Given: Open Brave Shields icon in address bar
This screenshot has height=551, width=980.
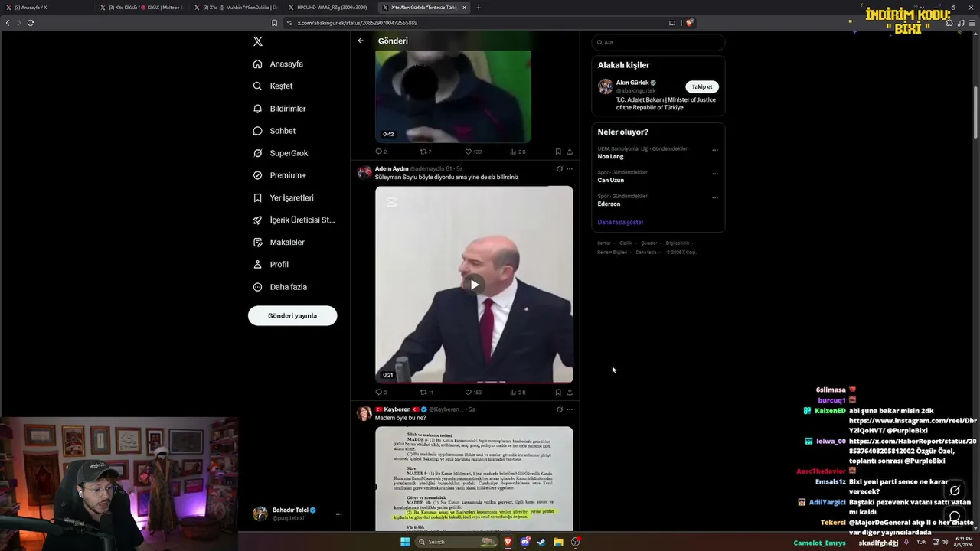Looking at the screenshot, I should 689,23.
